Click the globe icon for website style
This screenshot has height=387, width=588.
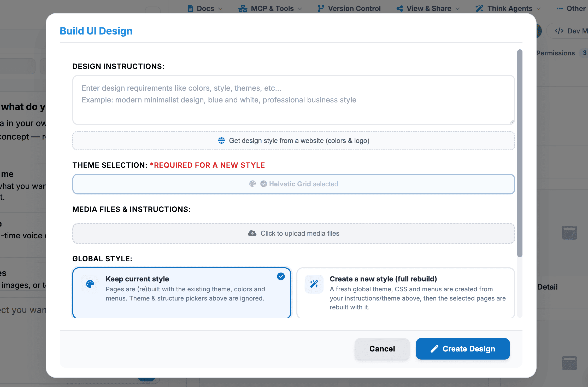pyautogui.click(x=221, y=141)
